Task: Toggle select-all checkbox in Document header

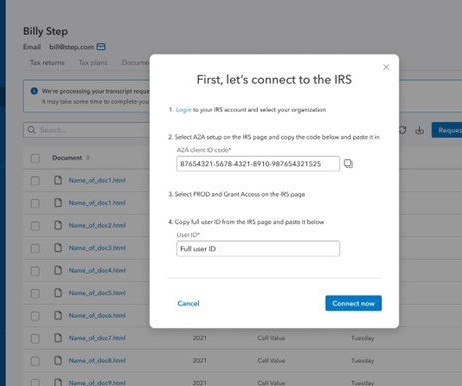Action: coord(35,158)
